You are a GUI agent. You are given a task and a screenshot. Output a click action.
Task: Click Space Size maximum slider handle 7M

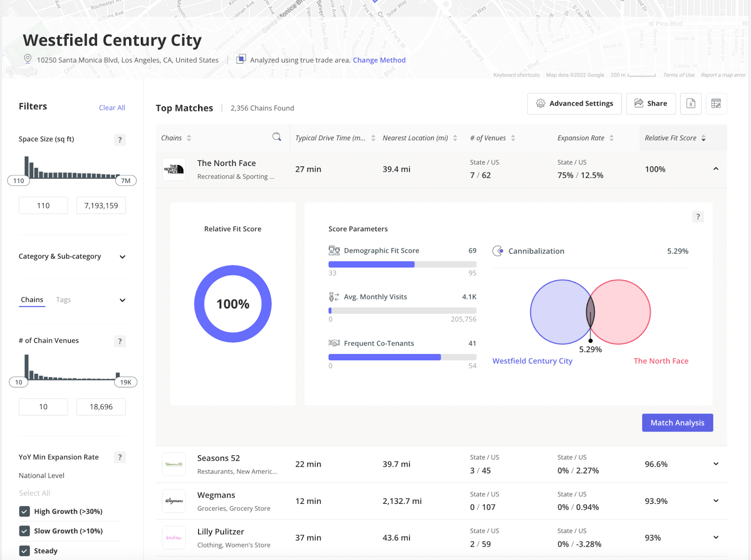coord(126,181)
